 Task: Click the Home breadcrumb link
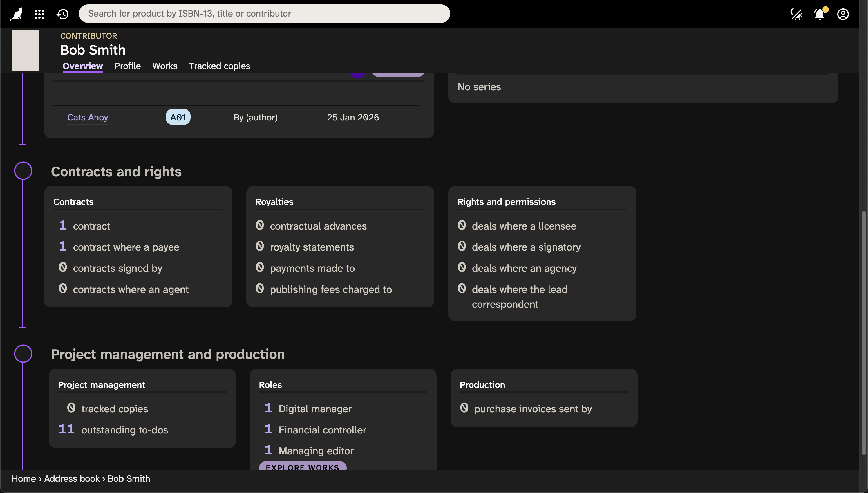click(x=24, y=478)
